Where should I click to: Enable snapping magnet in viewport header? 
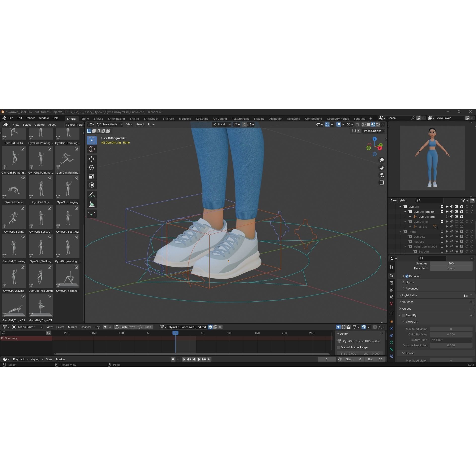click(x=244, y=124)
